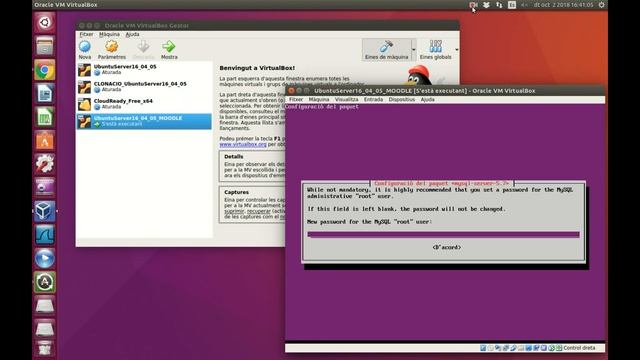Select the Eines de màquina tools button
The height and width of the screenshot is (360, 640).
(x=386, y=50)
